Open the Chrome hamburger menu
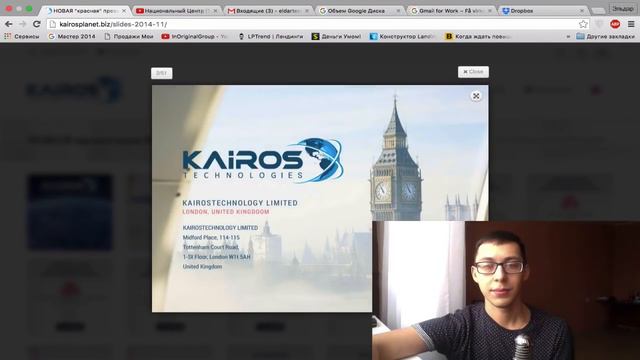This screenshot has height=360, width=640. click(631, 24)
